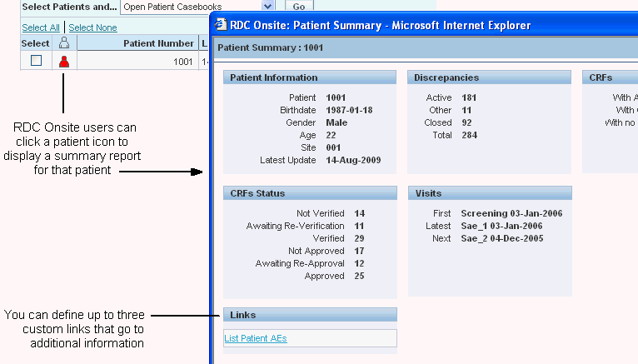This screenshot has width=638, height=364.
Task: Click the gender value Male
Action: pos(336,122)
